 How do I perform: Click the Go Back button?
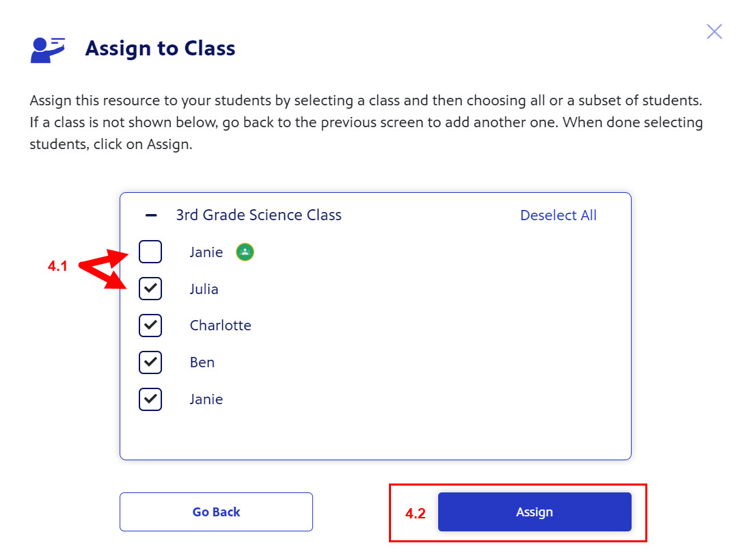tap(217, 512)
